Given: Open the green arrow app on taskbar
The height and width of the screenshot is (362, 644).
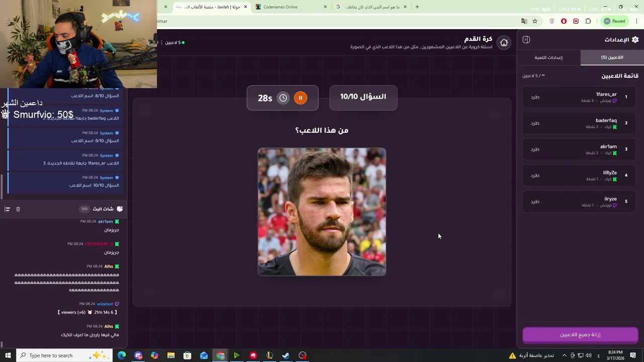Looking at the screenshot, I should point(236,355).
